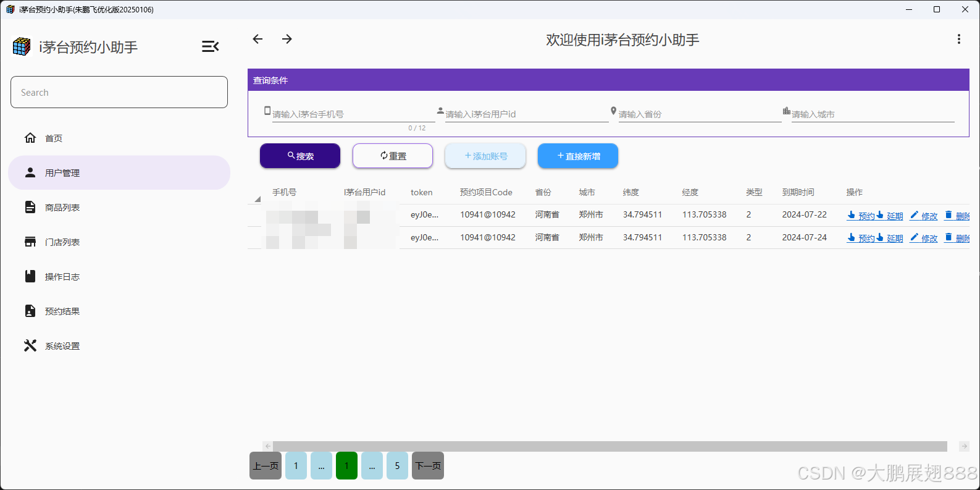Image resolution: width=980 pixels, height=490 pixels.
Task: Open 系统设置 in the sidebar
Action: pyautogui.click(x=119, y=345)
